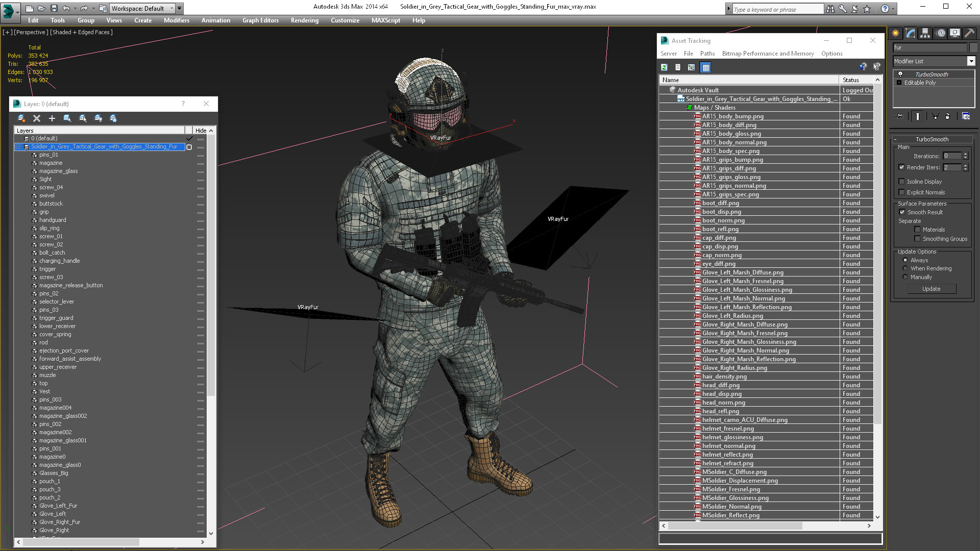Click the Iterations spinner arrows

tap(965, 156)
